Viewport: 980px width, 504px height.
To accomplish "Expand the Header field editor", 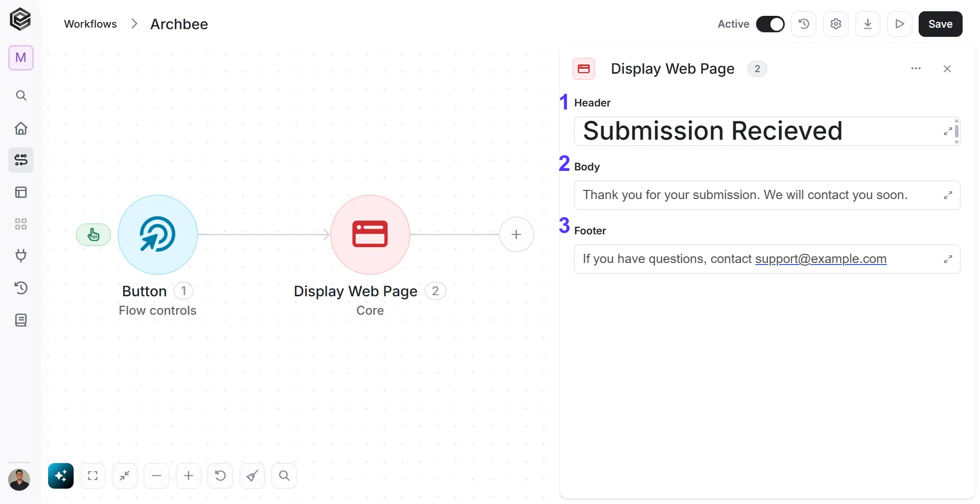I will (947, 132).
